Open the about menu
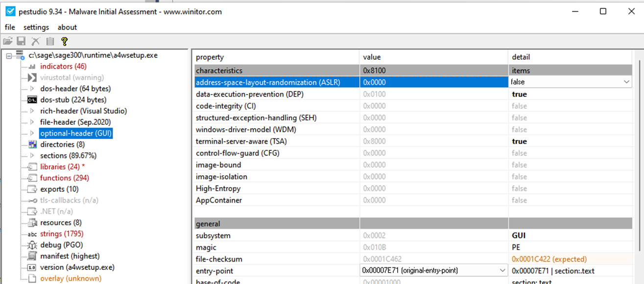The image size is (644, 284). pos(67,27)
